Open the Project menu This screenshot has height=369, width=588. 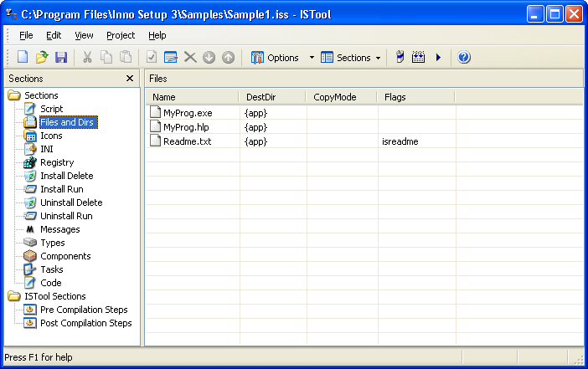121,35
